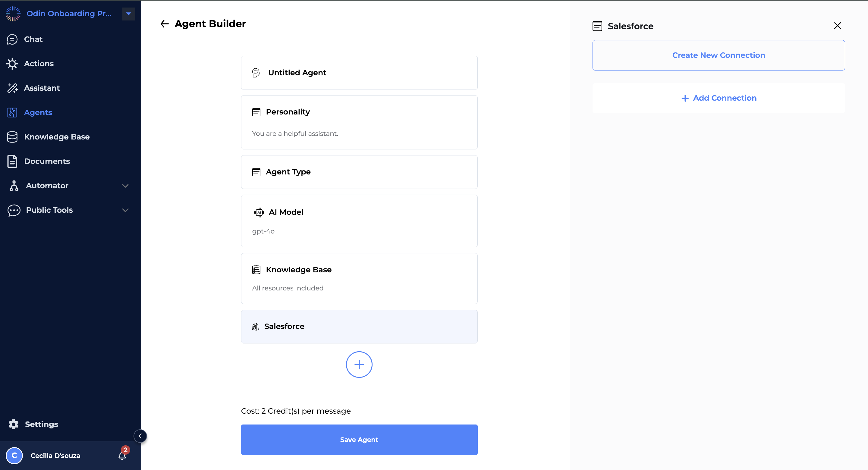Screen dimensions: 868x470
Task: Toggle the Knowledge Base resources section
Action: (x=359, y=278)
